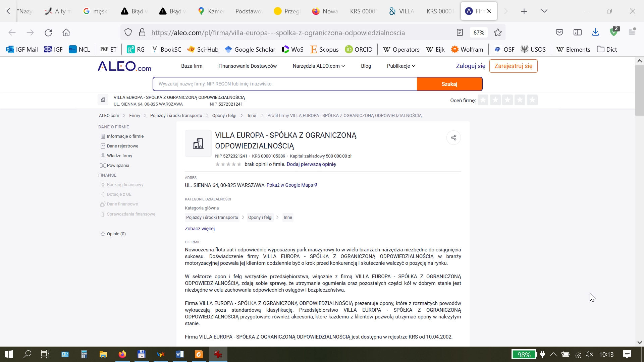Click Zaloguj się link
Screen dimensions: 644x362
[x=471, y=66]
